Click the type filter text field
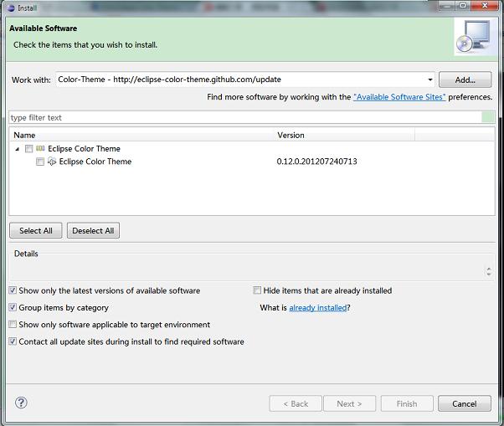This screenshot has height=426, width=504. click(245, 117)
